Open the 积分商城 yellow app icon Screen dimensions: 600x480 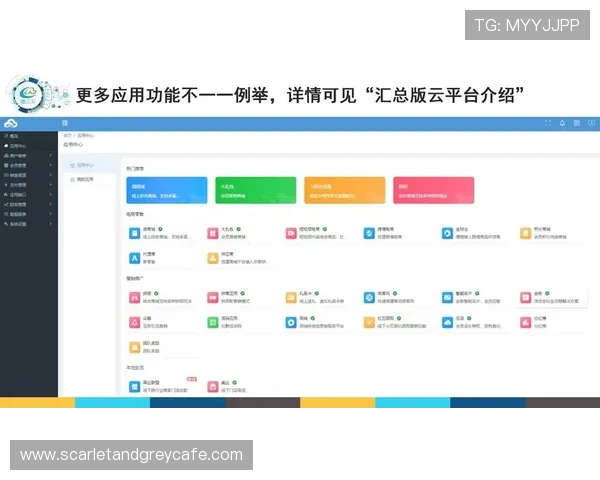click(x=525, y=233)
